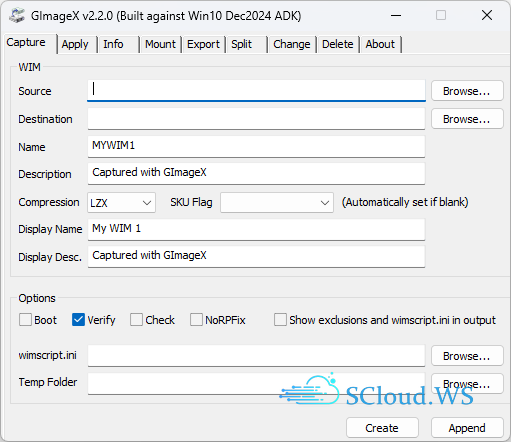Click the Create button
511x442 pixels.
382,428
